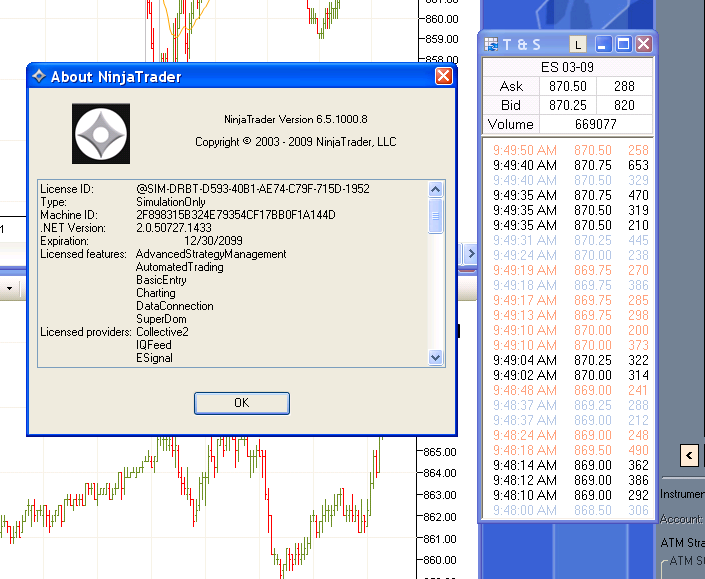Select the 9:49:50 AM trade row
The image size is (705, 579).
point(568,150)
